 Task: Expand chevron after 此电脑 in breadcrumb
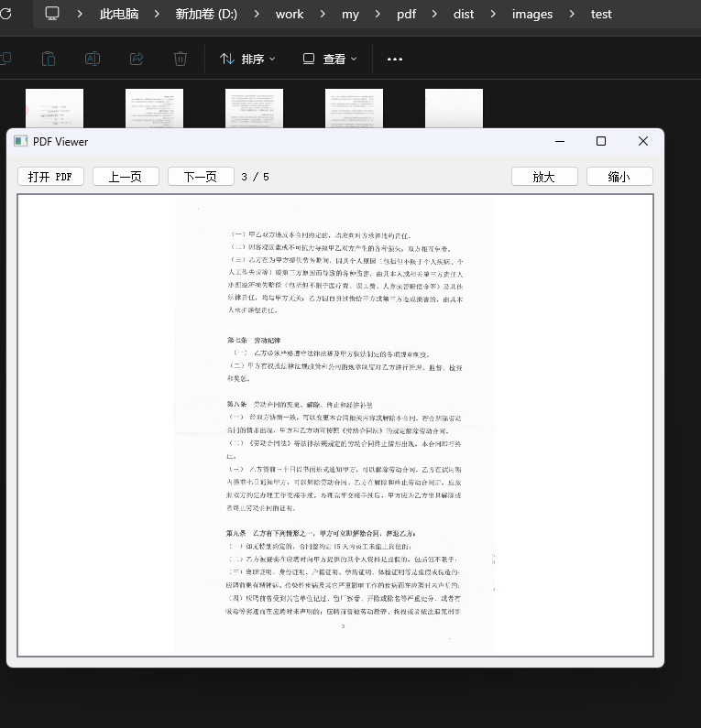(x=157, y=14)
